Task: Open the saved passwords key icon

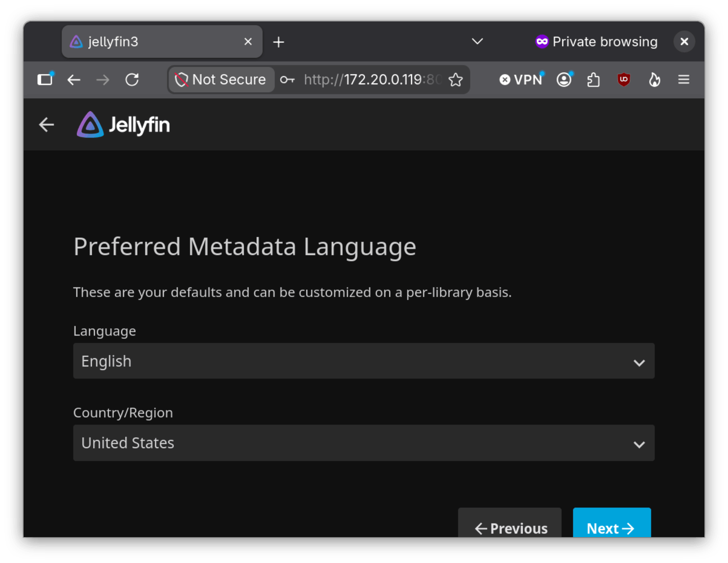Action: pyautogui.click(x=287, y=80)
